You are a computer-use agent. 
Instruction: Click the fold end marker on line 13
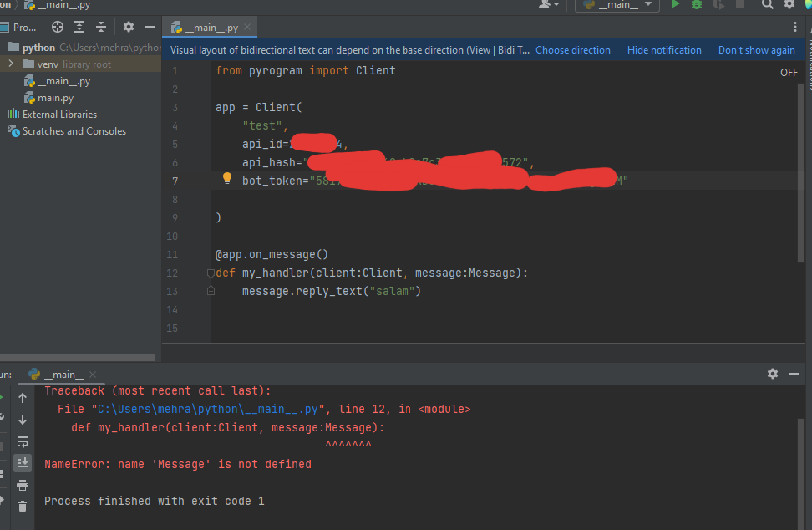pos(211,291)
